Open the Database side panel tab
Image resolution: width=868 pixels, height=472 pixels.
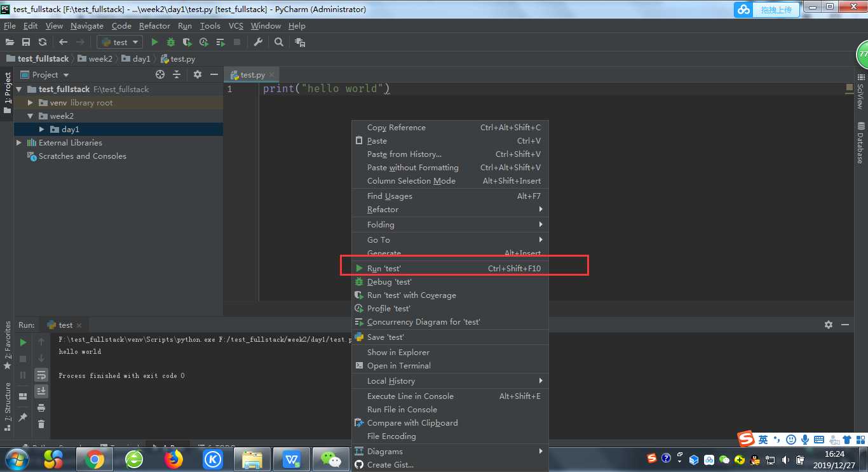(860, 142)
